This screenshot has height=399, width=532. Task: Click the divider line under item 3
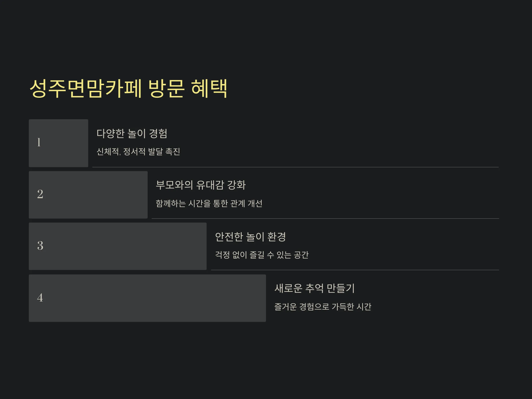pos(355,270)
